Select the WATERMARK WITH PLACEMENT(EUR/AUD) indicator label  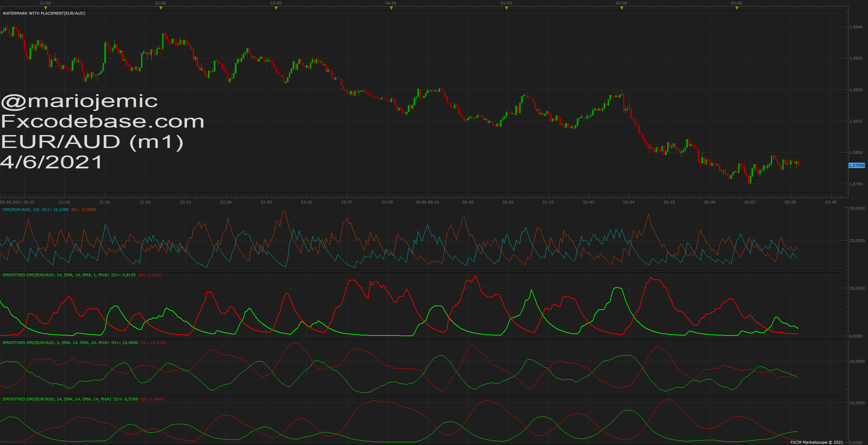click(44, 13)
